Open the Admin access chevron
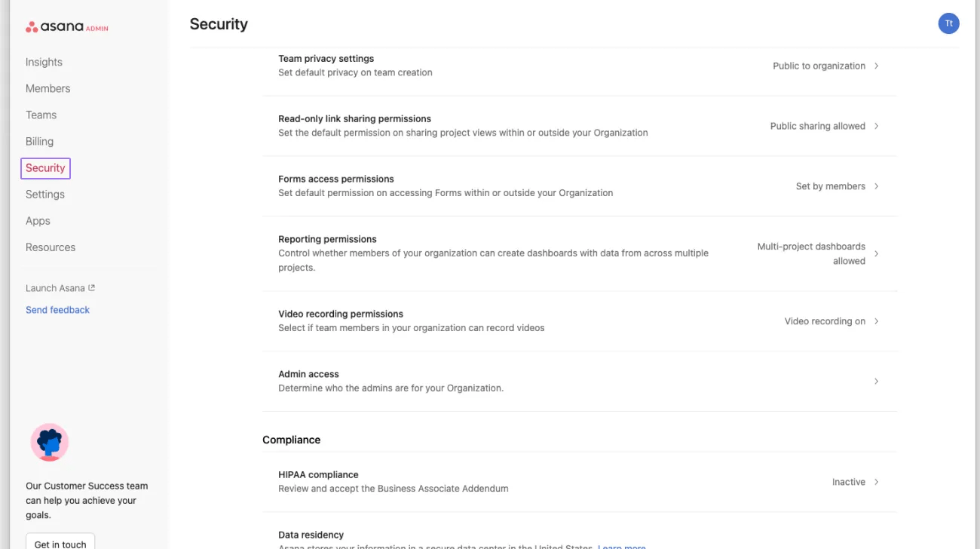 [x=876, y=382]
